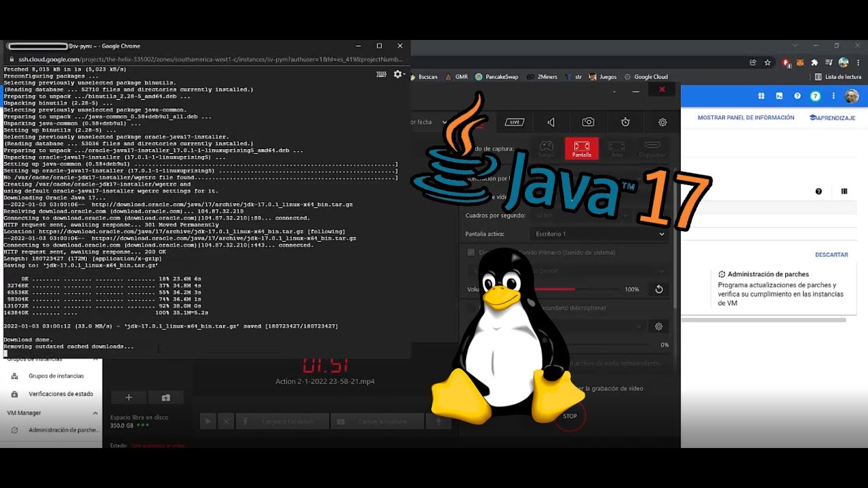The height and width of the screenshot is (488, 868).
Task: Click the Administración de parches card title
Action: coord(768,274)
